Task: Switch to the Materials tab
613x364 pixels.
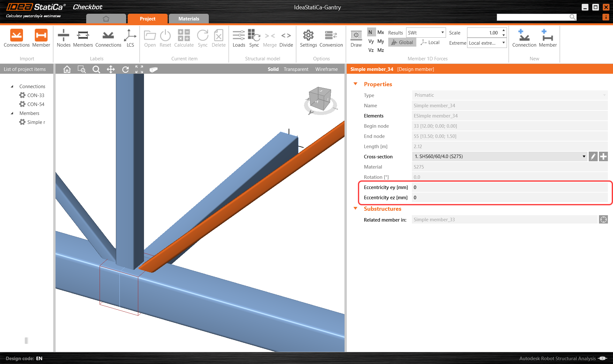Action: (x=189, y=19)
